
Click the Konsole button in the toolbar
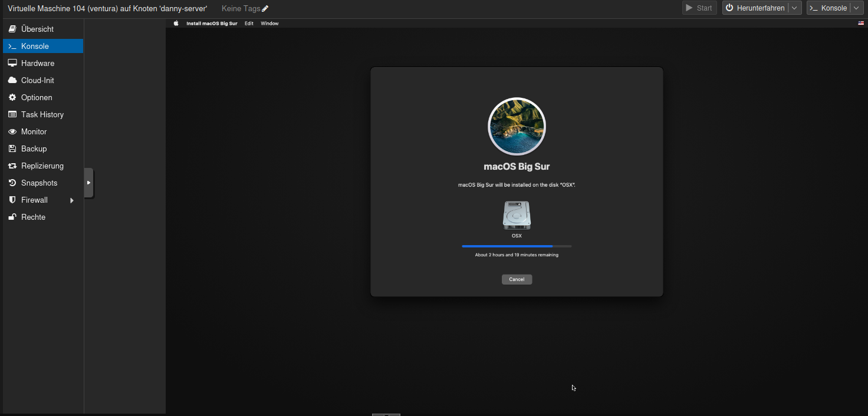(828, 8)
